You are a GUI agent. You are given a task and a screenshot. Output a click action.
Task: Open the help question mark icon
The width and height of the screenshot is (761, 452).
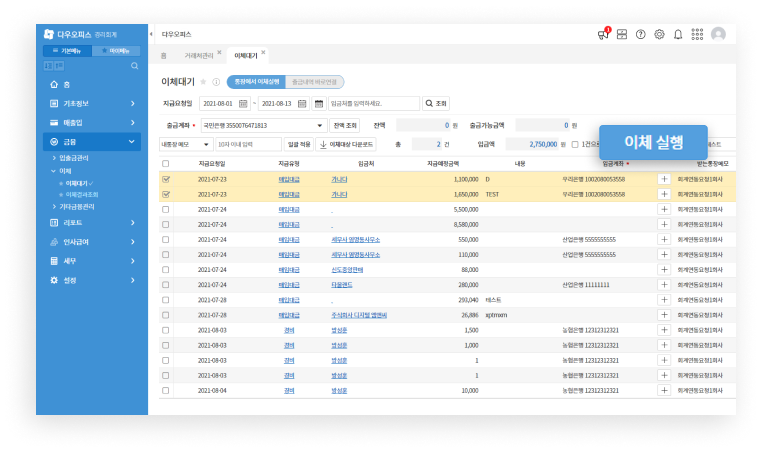[x=641, y=34]
